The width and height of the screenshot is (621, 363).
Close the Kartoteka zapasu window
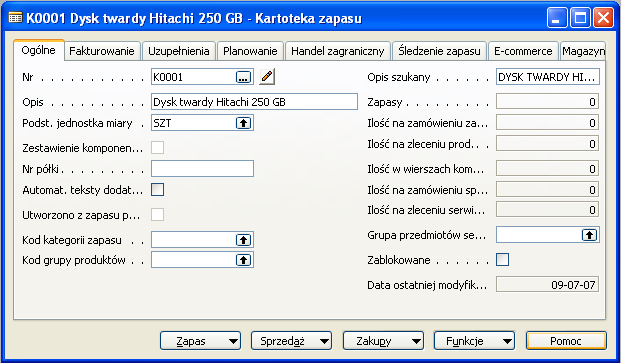point(604,18)
